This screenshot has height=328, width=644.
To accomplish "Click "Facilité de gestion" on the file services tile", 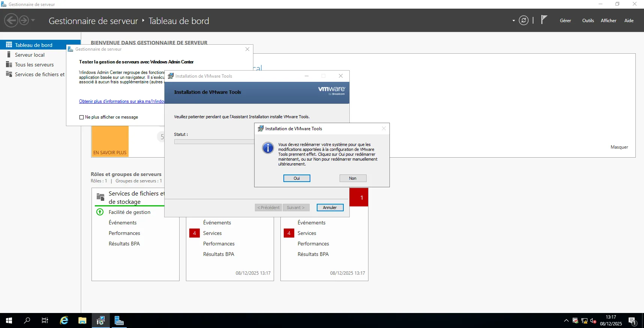I will coord(129,212).
